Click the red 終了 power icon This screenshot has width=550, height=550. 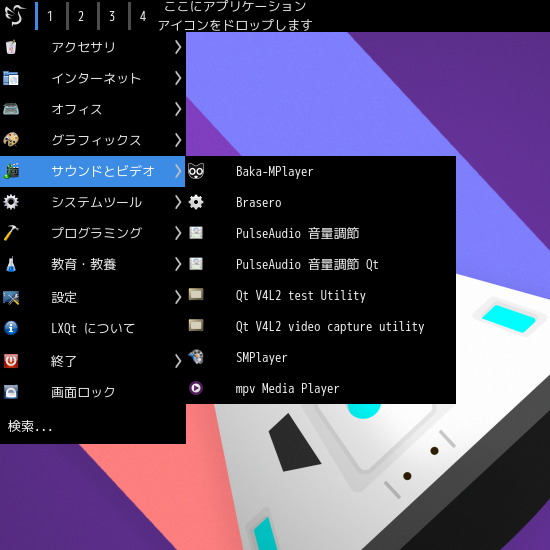11,361
